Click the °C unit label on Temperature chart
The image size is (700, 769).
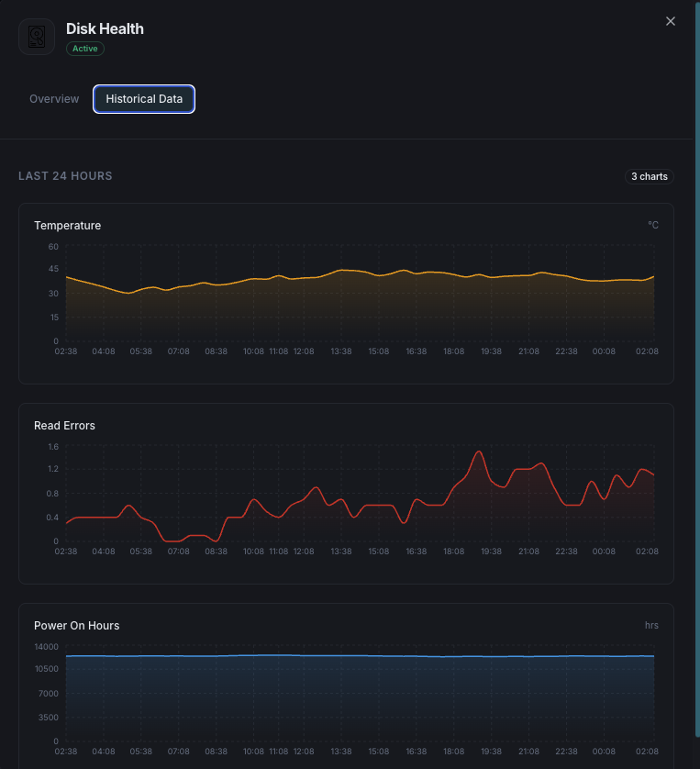(x=652, y=226)
